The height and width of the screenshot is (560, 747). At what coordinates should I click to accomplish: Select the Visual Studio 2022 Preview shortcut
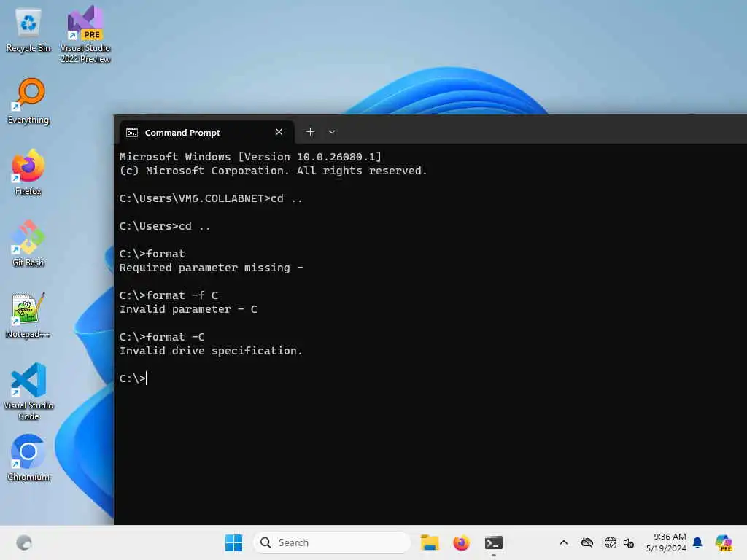click(x=85, y=34)
